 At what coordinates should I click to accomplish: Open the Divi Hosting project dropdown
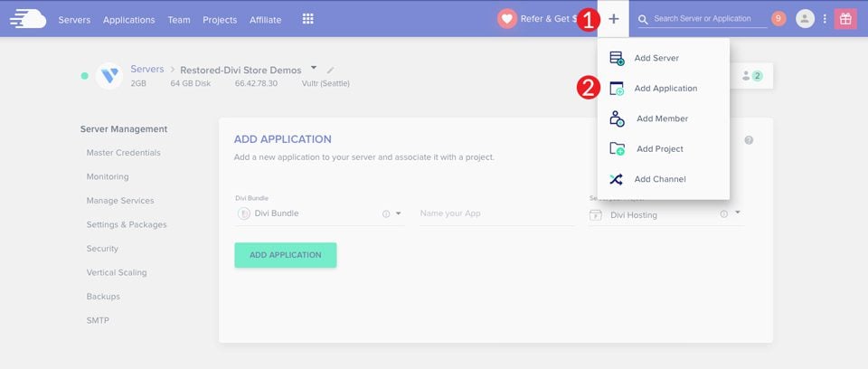(x=738, y=213)
